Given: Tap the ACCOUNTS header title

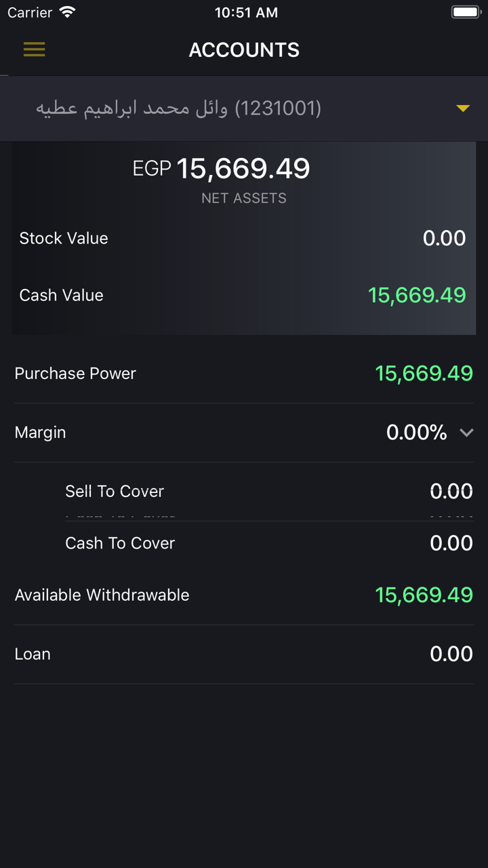Looking at the screenshot, I should pyautogui.click(x=244, y=50).
